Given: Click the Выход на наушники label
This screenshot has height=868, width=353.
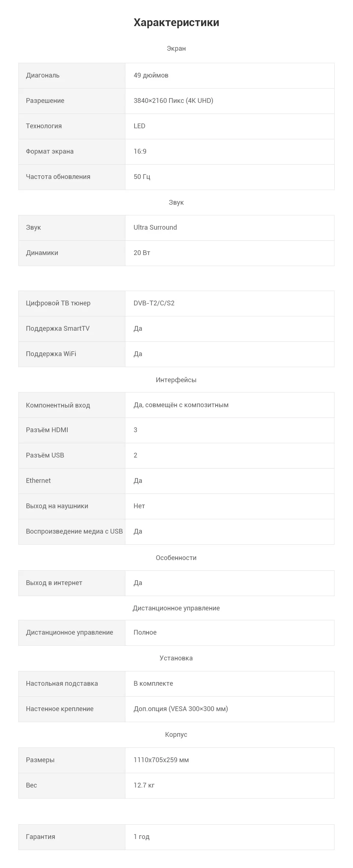Looking at the screenshot, I should pos(57,506).
